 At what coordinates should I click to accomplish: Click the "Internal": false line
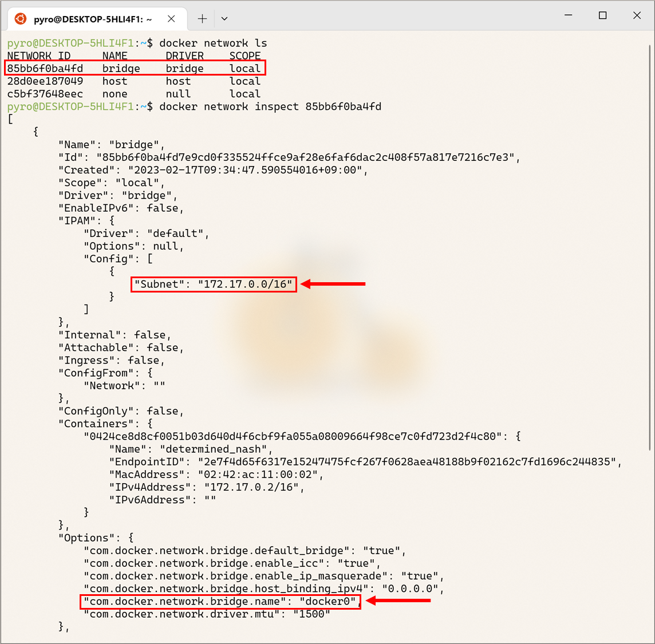tap(115, 335)
